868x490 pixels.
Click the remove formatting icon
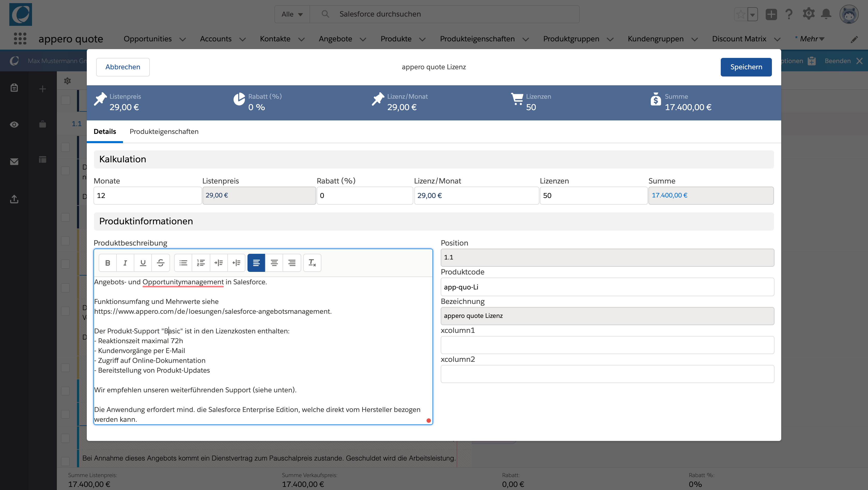pyautogui.click(x=312, y=263)
